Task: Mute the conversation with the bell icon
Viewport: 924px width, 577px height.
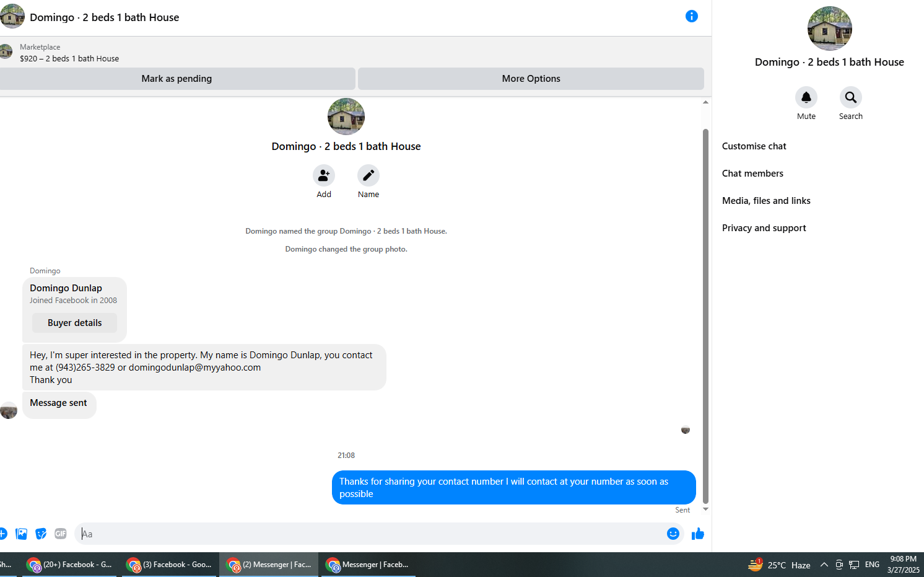Action: click(x=806, y=97)
